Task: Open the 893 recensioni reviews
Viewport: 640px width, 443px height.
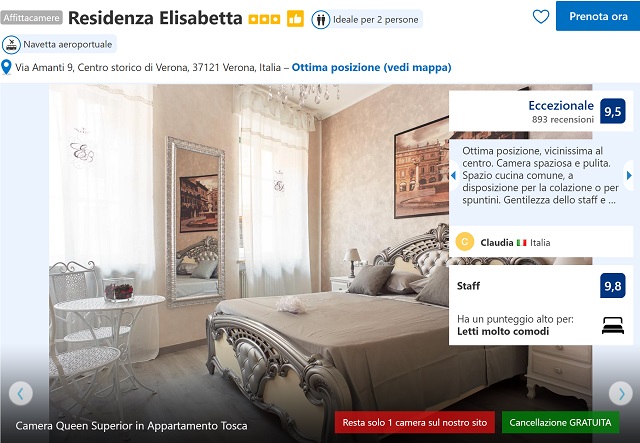Action: pos(563,120)
